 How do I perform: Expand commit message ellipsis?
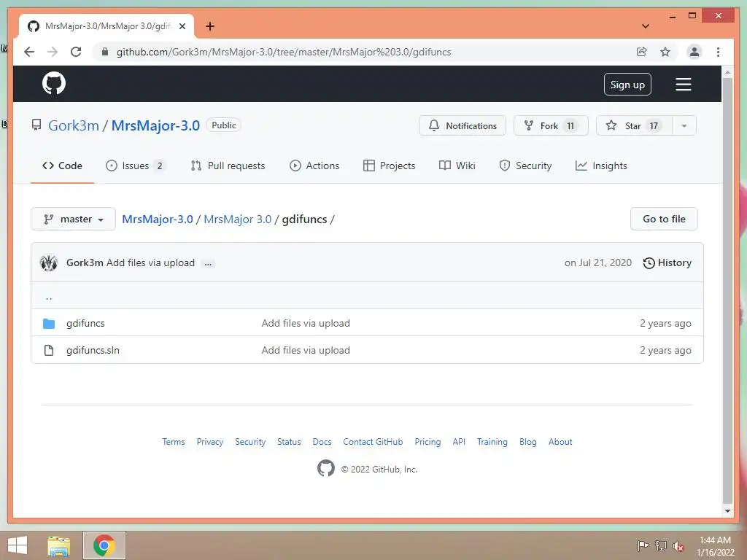pos(208,263)
